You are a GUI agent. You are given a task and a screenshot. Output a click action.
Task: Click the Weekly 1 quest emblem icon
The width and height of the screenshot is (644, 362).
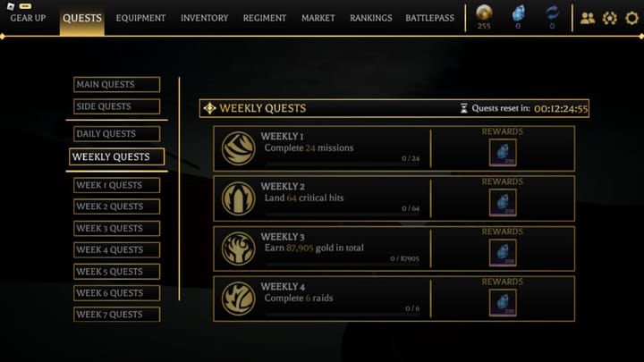point(239,148)
